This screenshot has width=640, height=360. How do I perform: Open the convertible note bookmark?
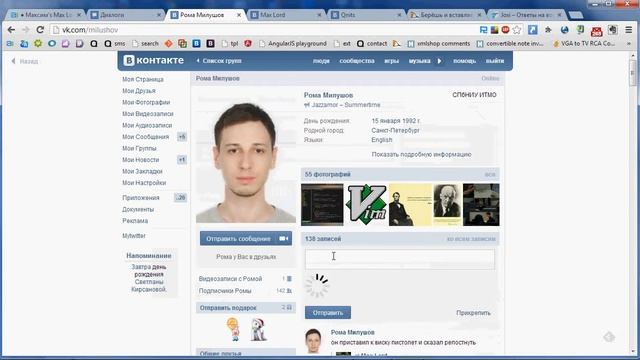[x=510, y=43]
